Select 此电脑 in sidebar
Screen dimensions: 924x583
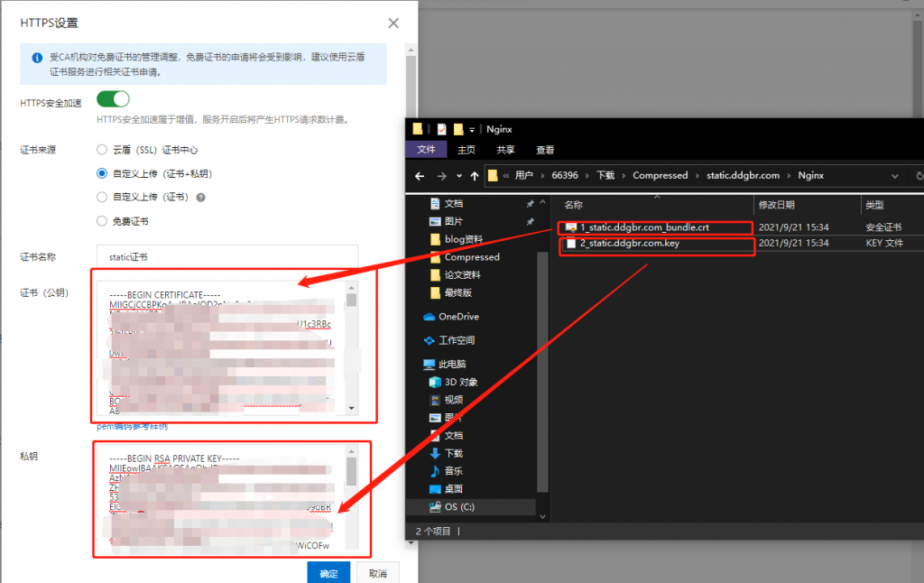452,364
